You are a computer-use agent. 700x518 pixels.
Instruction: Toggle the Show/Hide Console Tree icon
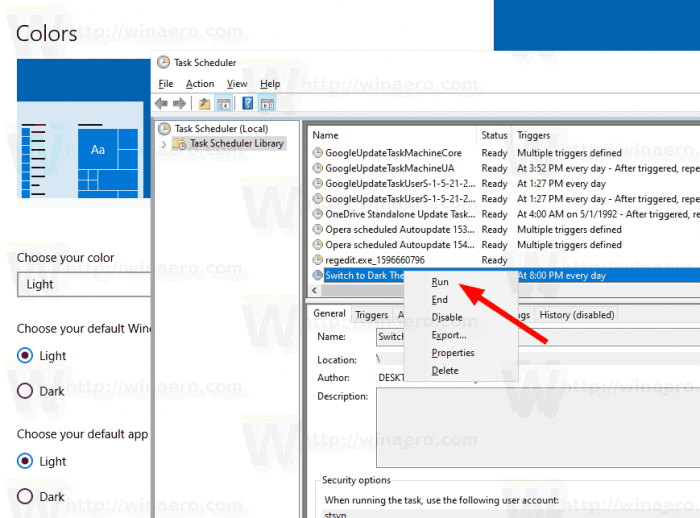[x=224, y=104]
